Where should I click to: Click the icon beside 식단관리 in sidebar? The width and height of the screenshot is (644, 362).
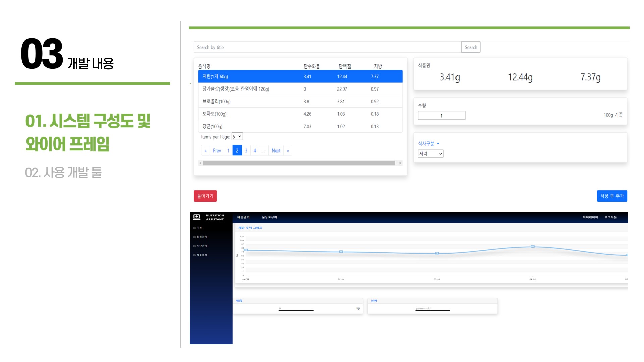[x=194, y=246]
